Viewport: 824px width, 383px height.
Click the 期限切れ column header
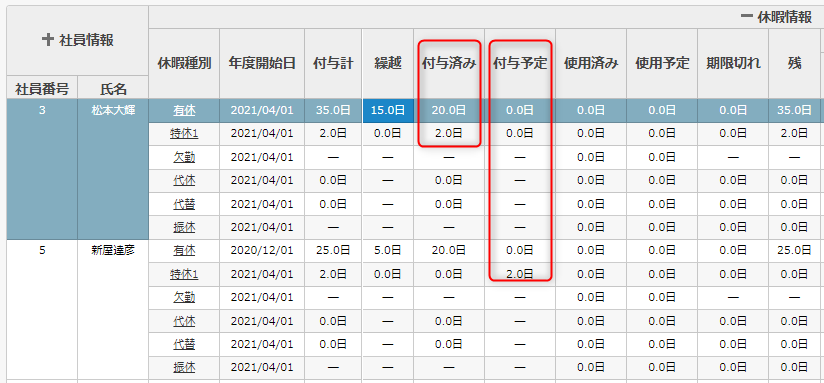tap(734, 64)
